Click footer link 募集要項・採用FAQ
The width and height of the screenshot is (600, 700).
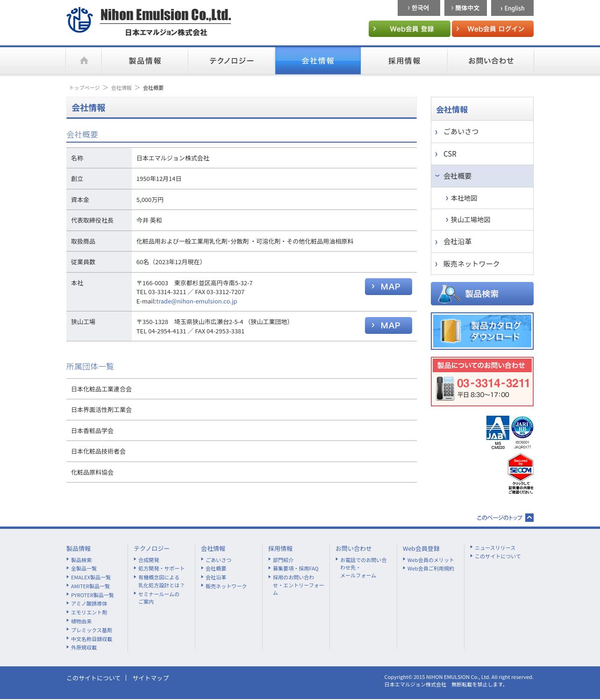pos(296,569)
